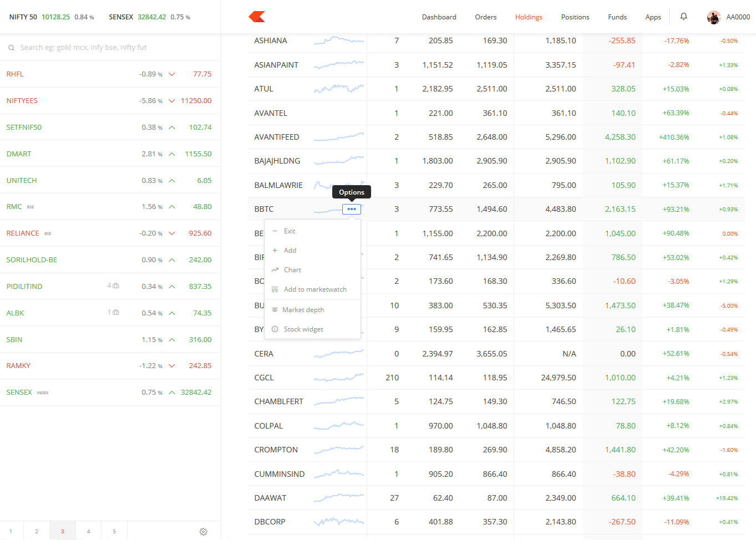This screenshot has width=756, height=540.
Task: Open the Holdings page
Action: tap(529, 17)
